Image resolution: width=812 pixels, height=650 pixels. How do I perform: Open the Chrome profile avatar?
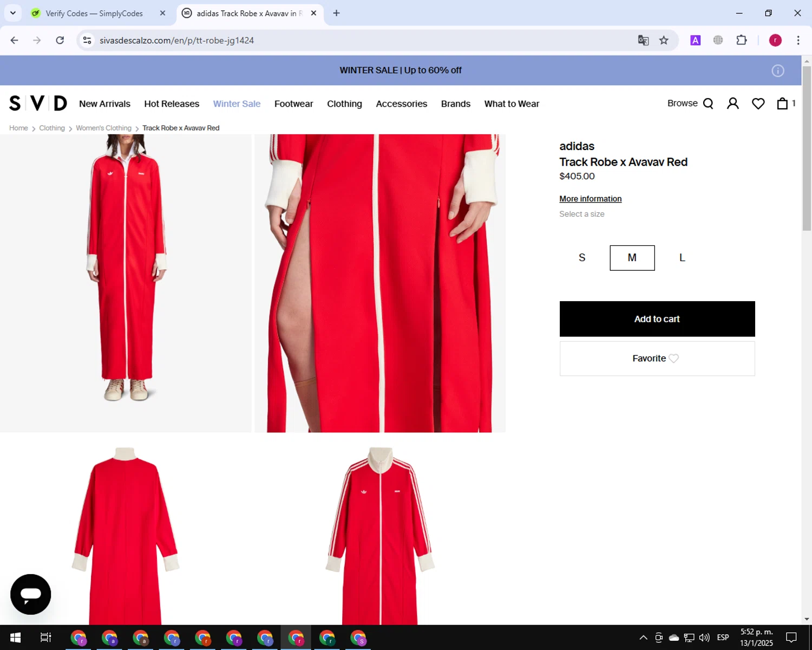775,40
